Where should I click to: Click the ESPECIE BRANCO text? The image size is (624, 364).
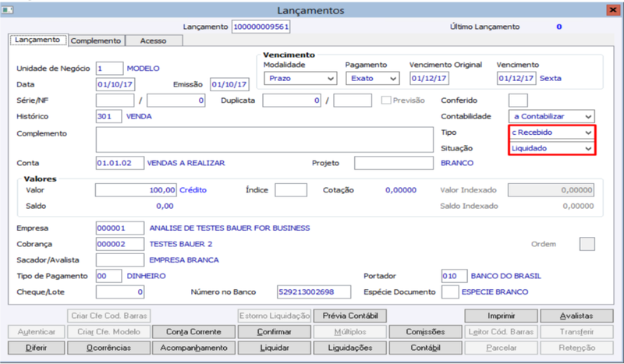click(x=495, y=292)
